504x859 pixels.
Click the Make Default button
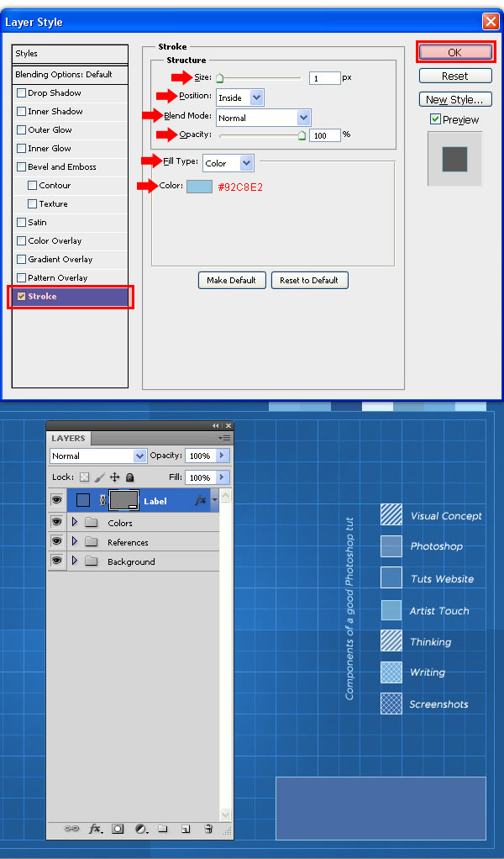[232, 280]
